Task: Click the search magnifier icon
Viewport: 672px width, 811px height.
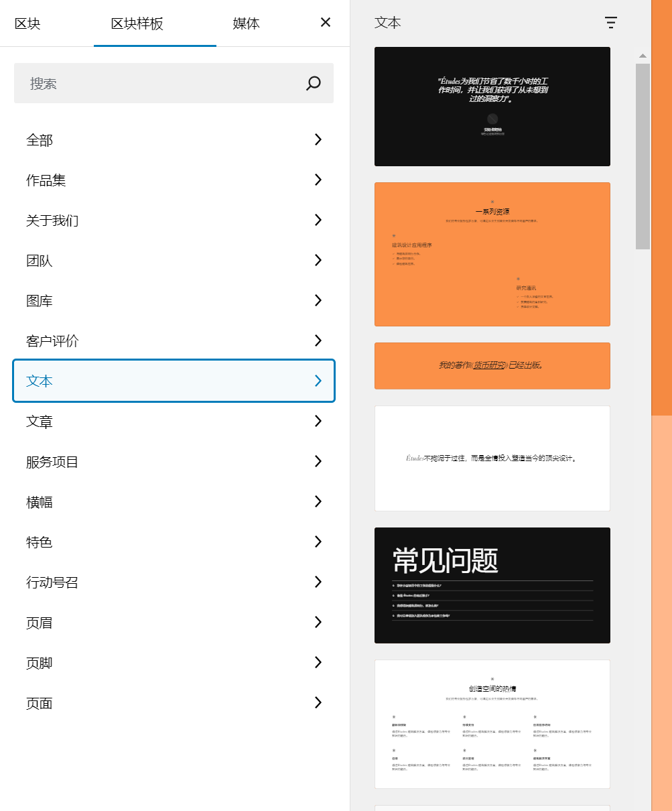Action: pos(312,83)
